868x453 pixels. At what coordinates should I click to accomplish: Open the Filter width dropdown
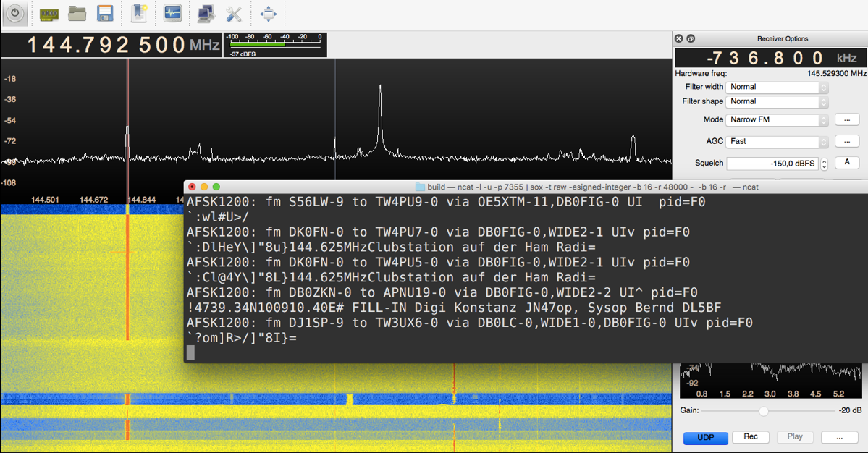pyautogui.click(x=777, y=87)
